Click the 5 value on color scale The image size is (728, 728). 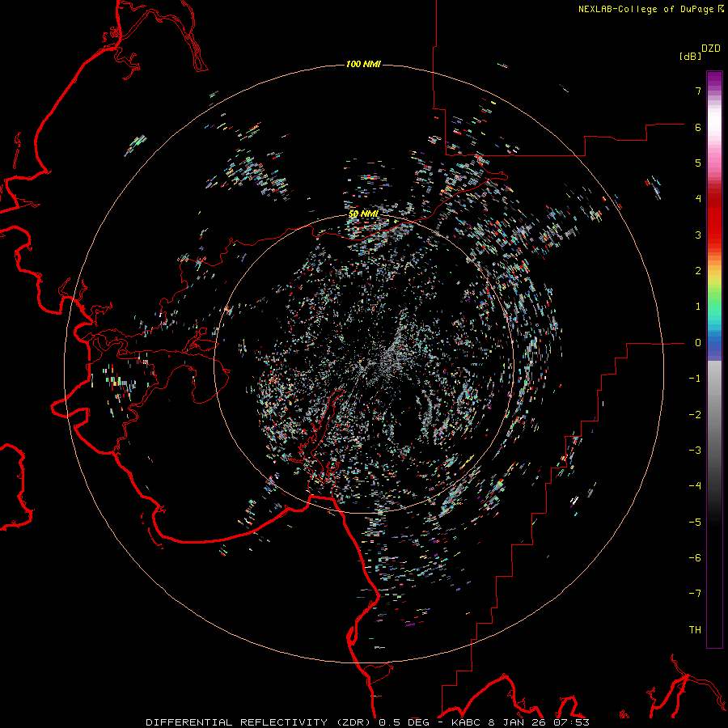tap(698, 163)
